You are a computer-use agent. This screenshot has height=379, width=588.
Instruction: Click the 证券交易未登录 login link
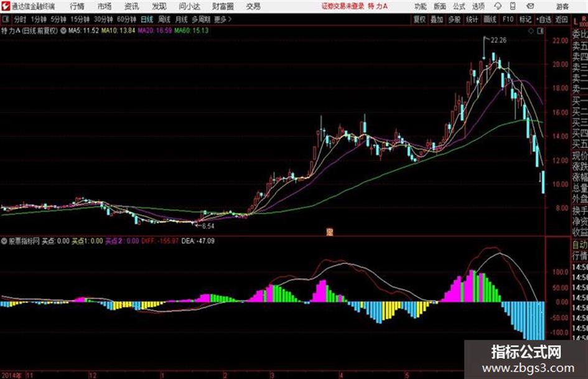[x=343, y=6]
